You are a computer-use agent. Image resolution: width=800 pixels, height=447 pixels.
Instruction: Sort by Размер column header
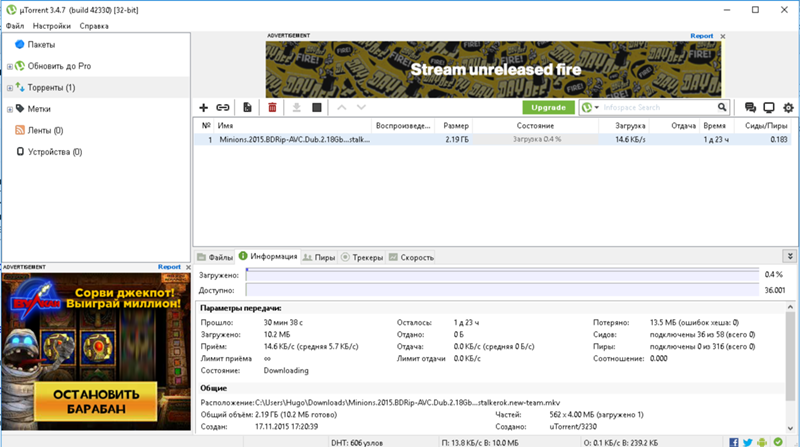(454, 126)
